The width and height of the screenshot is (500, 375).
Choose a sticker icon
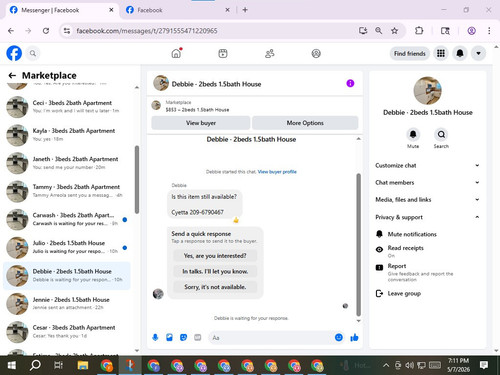click(183, 338)
